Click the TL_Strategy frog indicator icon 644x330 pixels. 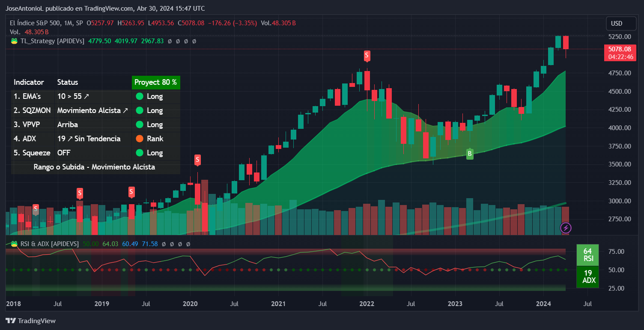[x=14, y=41]
